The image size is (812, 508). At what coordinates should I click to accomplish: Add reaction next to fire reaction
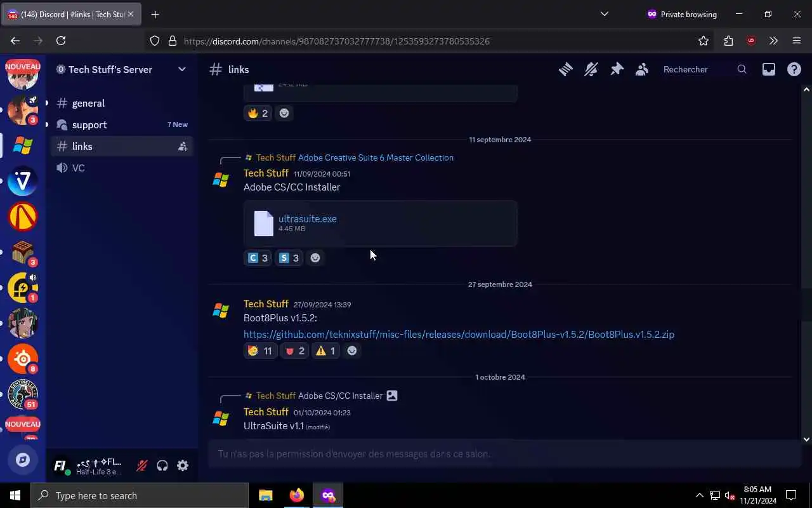tap(284, 113)
